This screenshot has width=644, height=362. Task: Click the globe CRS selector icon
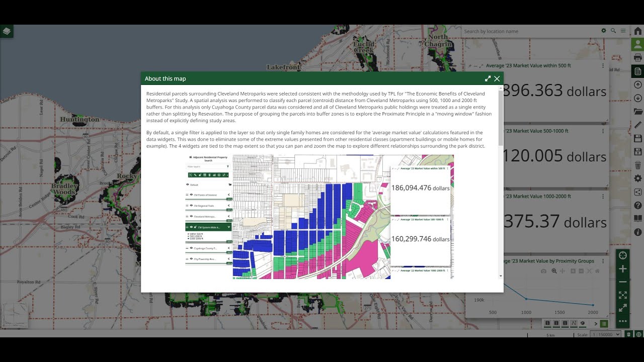(639, 334)
